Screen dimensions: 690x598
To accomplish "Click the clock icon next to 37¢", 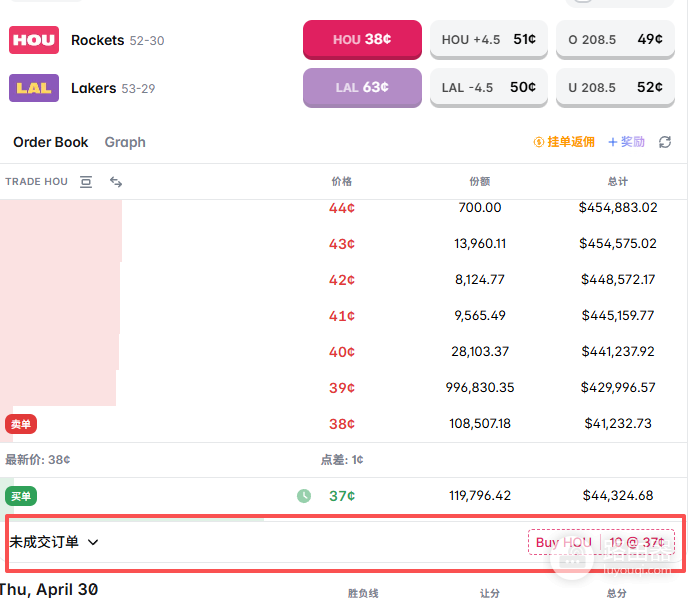I will tap(304, 496).
